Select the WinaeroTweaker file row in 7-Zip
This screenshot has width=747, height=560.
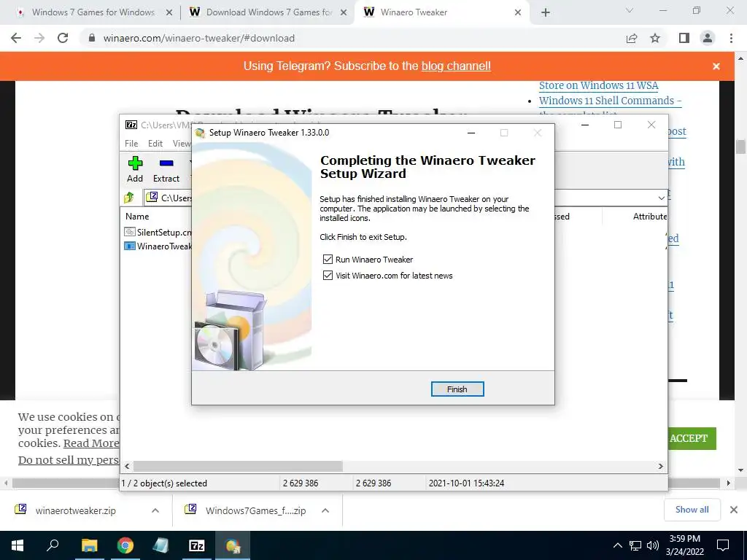[x=158, y=246]
